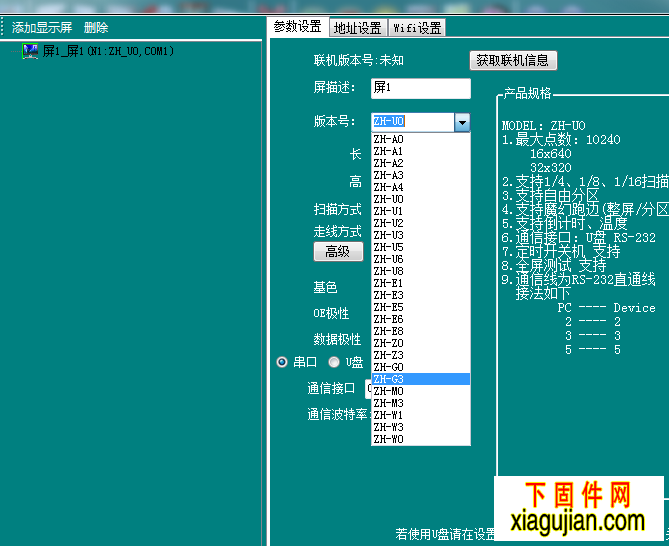The image size is (669, 546).
Task: Switch to the 参数设置 tab
Action: 297,27
